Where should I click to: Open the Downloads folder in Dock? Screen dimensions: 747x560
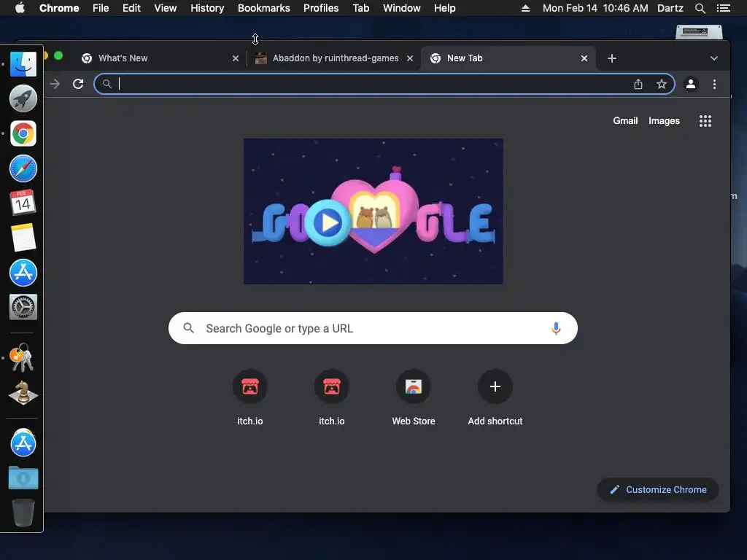pyautogui.click(x=23, y=478)
